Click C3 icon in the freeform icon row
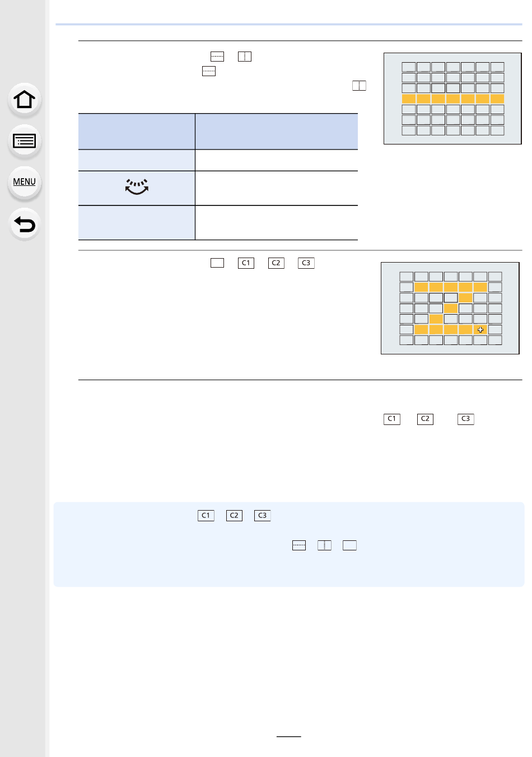This screenshot has width=532, height=757. 306,263
